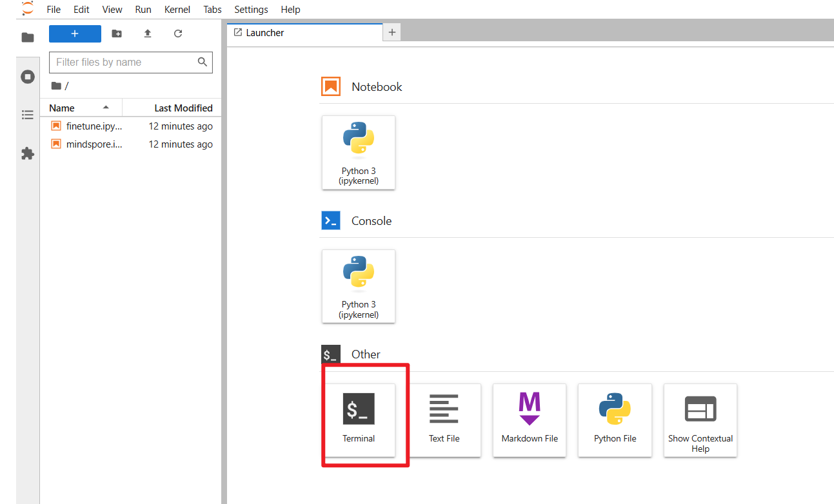This screenshot has height=504, width=834.
Task: Click the Jupyter logo icon
Action: click(x=27, y=9)
